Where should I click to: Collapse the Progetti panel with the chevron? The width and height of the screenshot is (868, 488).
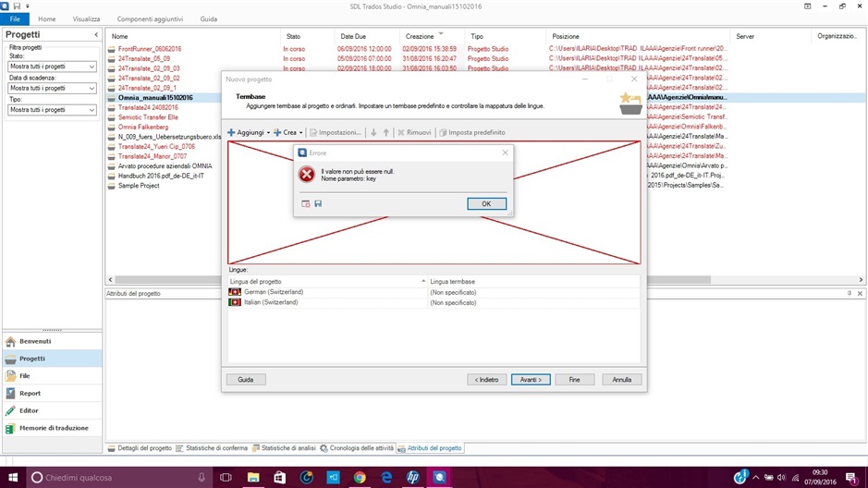(96, 34)
